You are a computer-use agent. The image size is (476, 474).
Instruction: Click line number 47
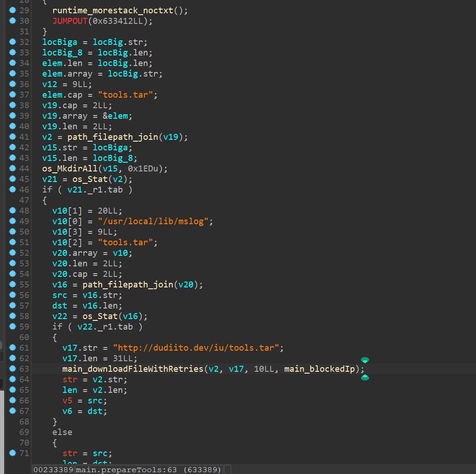24,200
